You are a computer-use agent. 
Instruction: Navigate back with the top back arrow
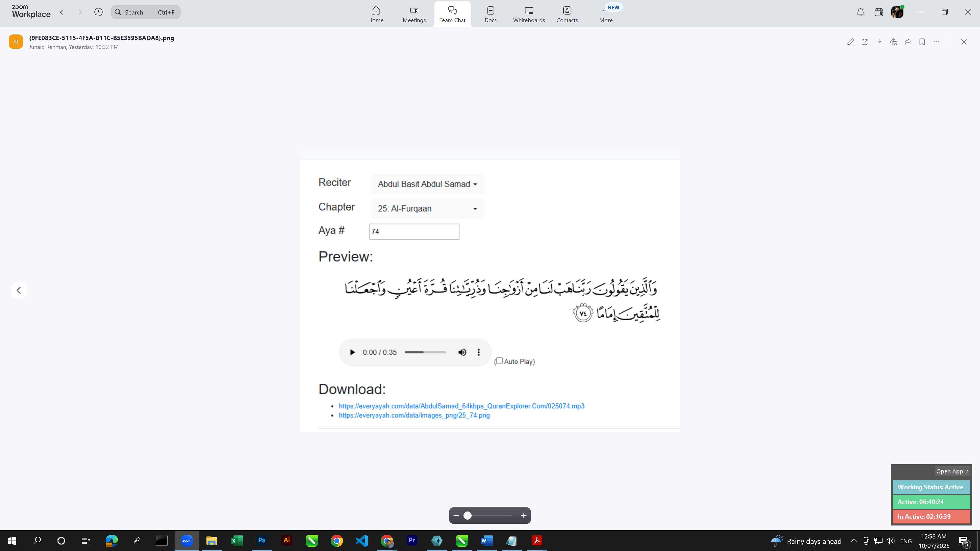coord(62,12)
